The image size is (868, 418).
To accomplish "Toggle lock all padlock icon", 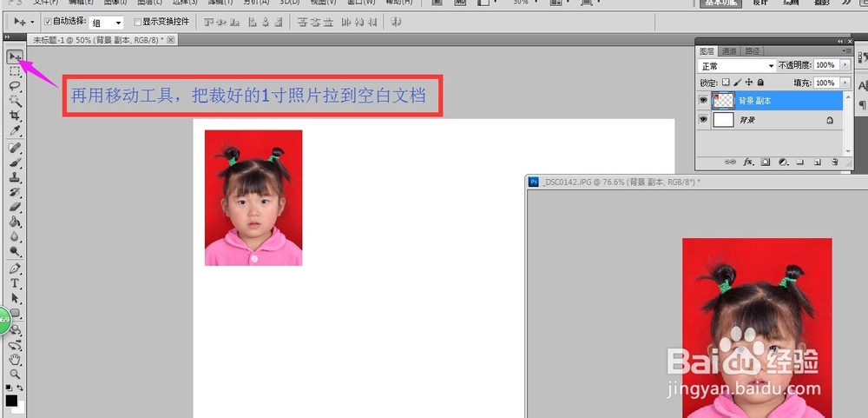I will point(760,82).
